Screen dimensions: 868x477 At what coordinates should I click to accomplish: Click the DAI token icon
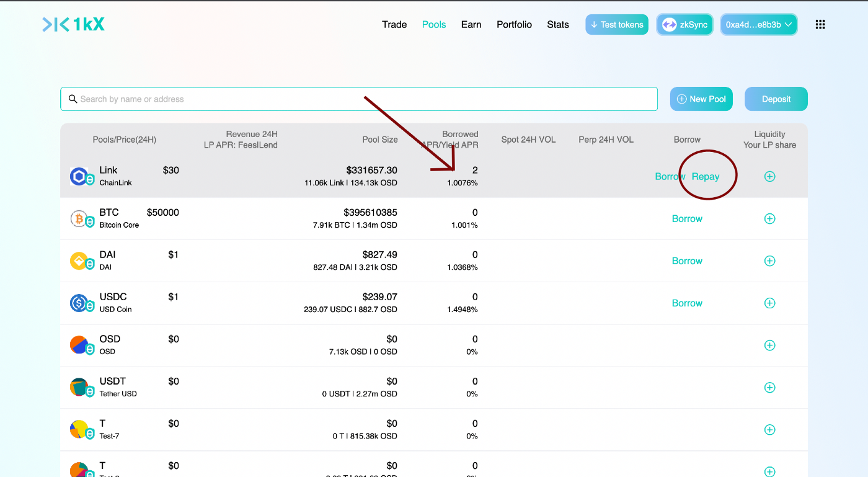79,261
